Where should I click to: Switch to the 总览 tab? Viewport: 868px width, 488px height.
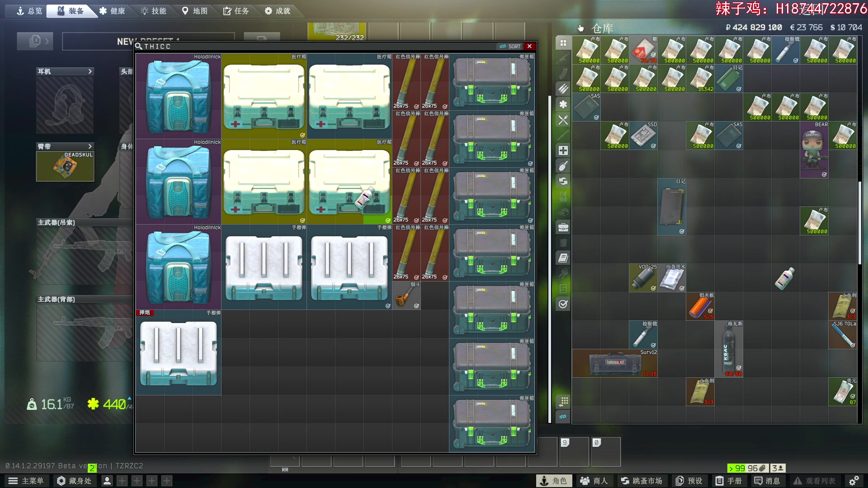(x=29, y=11)
